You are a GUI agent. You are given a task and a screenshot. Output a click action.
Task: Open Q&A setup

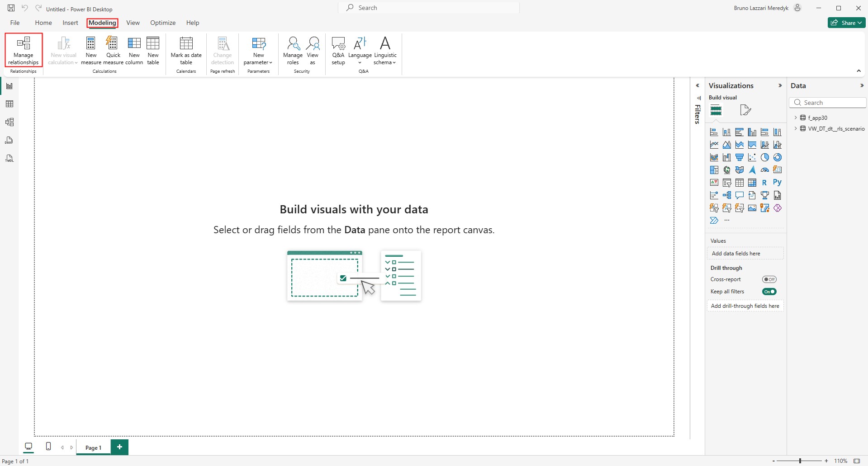point(338,50)
